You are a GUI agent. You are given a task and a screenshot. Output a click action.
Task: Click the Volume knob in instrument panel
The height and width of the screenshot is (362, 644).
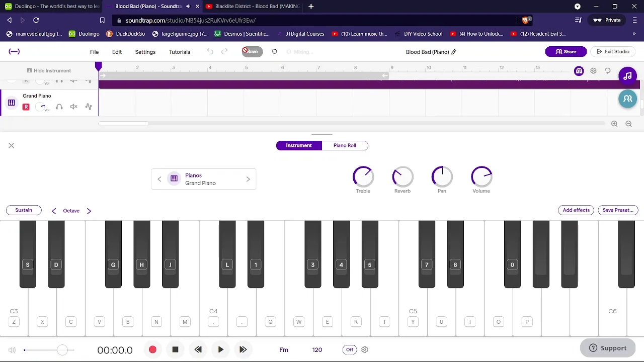point(481,176)
